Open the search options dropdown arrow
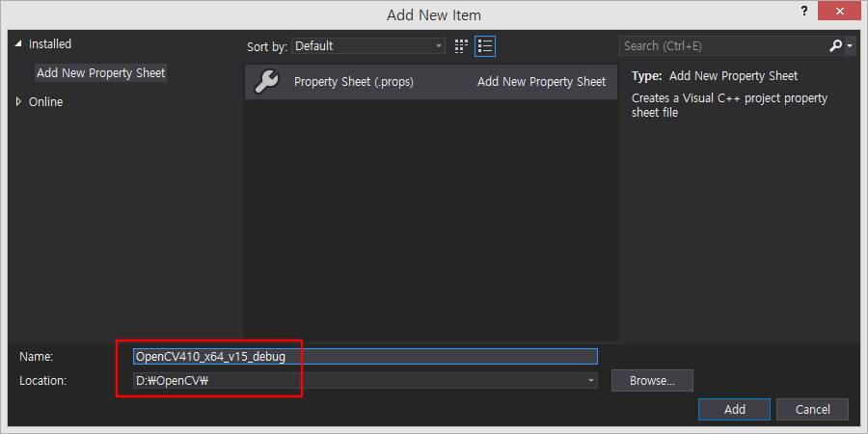The image size is (868, 434). pos(850,45)
